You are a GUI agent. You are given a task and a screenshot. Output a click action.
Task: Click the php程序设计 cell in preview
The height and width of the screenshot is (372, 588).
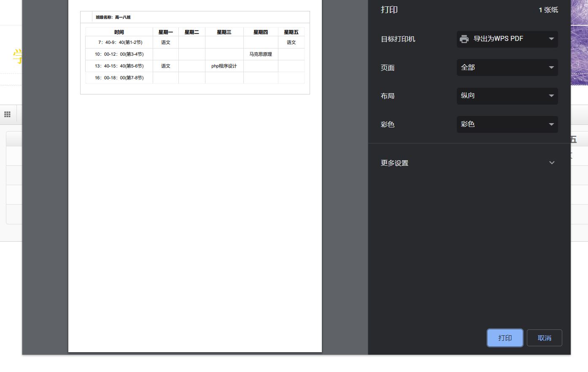tap(224, 66)
